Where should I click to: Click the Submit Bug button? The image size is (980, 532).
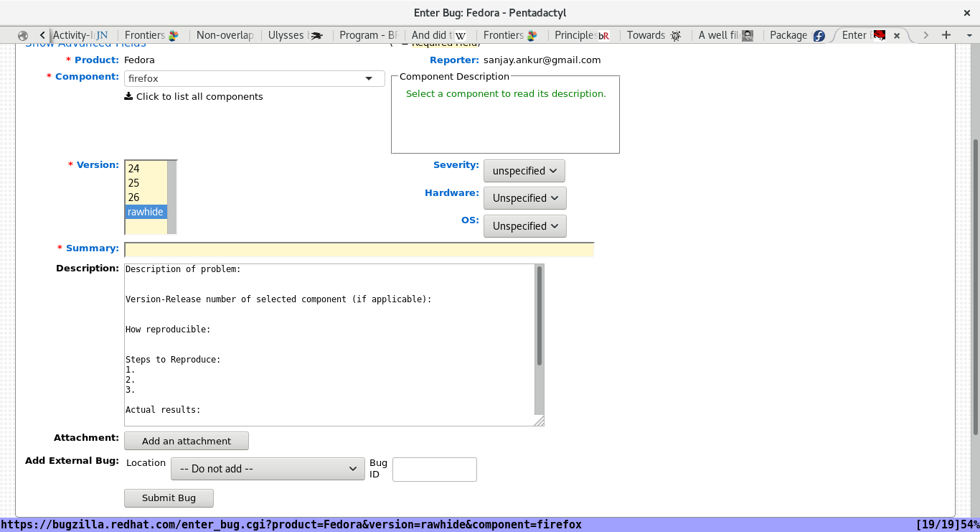coord(169,498)
